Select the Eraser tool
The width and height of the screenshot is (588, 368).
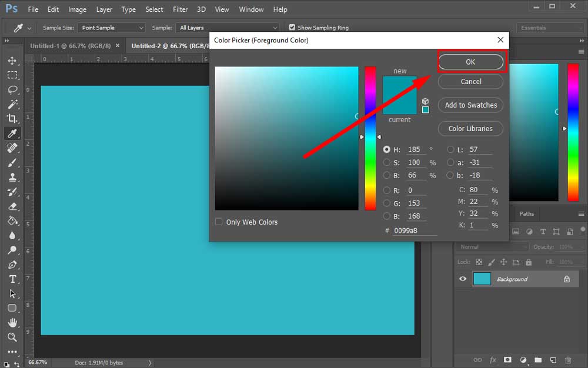tap(12, 206)
